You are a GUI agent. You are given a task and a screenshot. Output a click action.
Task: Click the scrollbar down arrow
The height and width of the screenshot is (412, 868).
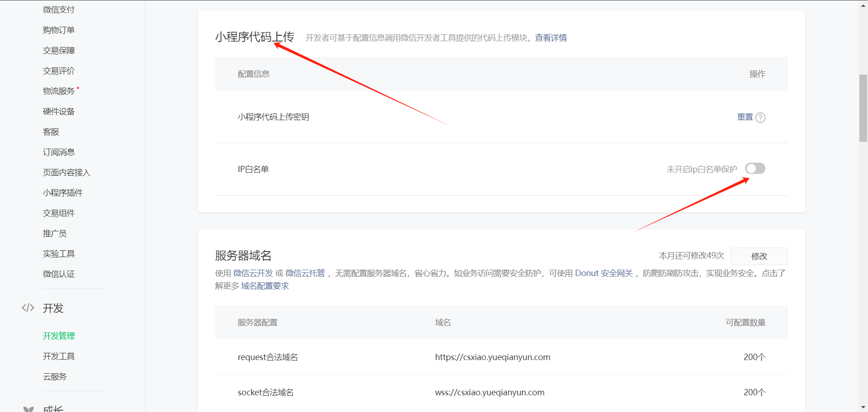coord(863,407)
